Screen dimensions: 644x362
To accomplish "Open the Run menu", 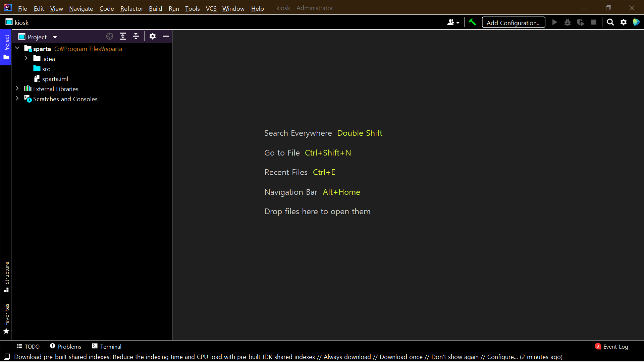I will [x=174, y=8].
